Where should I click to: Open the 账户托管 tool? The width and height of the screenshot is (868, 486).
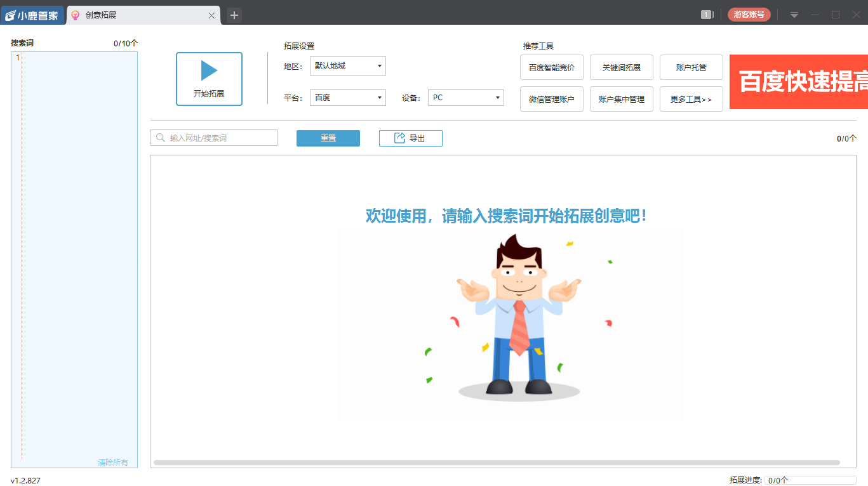[691, 67]
